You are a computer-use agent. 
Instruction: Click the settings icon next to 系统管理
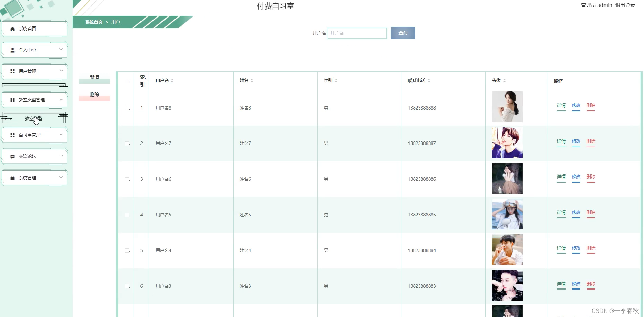[x=13, y=178]
